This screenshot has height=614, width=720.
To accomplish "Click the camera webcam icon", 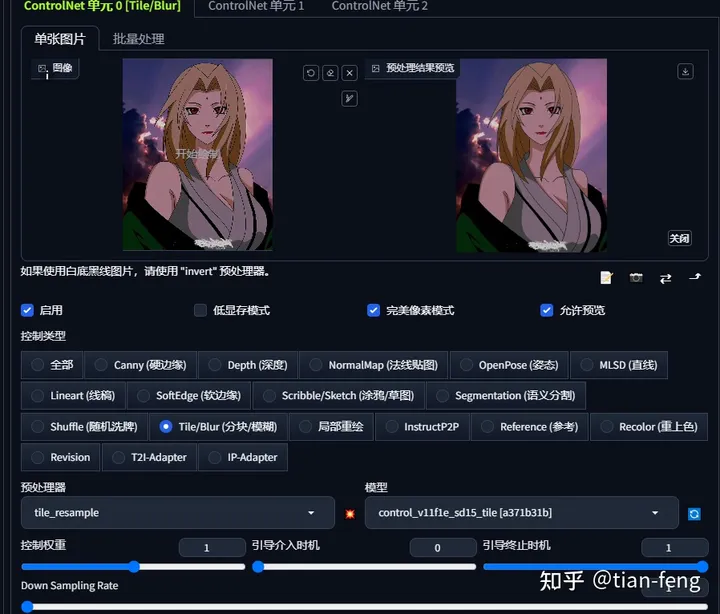I will (636, 278).
